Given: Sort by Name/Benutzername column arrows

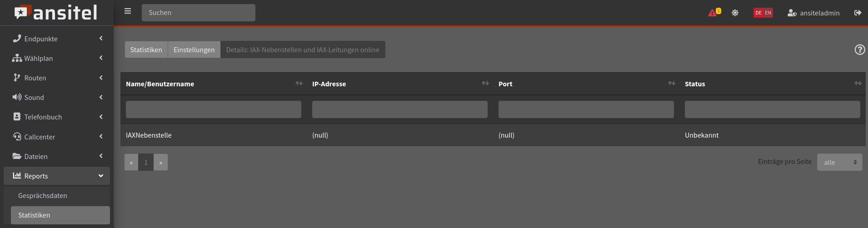Looking at the screenshot, I should tap(299, 84).
